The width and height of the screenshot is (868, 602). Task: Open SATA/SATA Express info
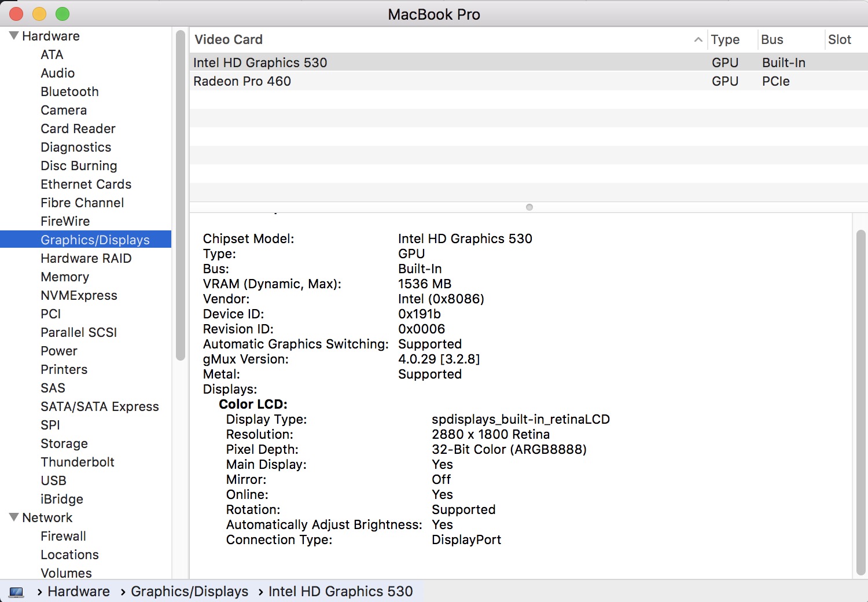[x=100, y=406]
